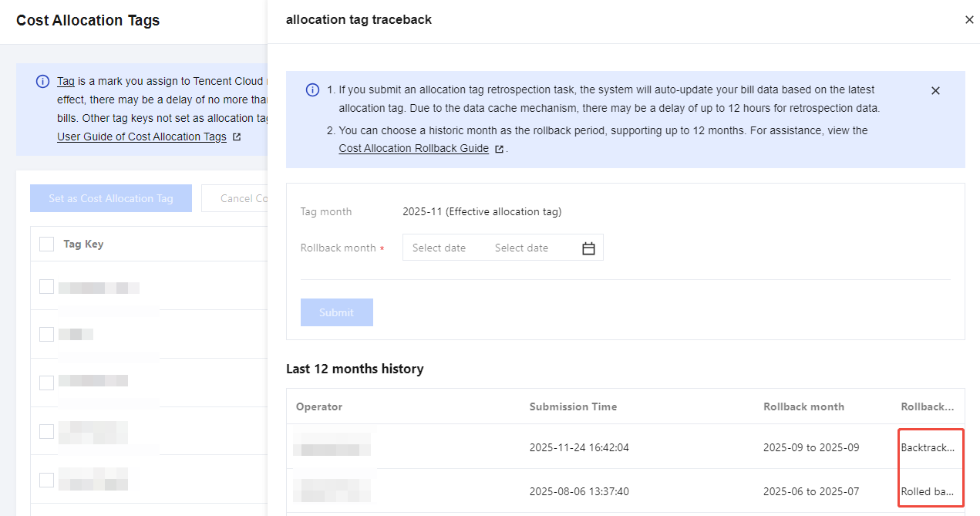Open the rollback end date picker
The image size is (980, 516).
point(521,248)
